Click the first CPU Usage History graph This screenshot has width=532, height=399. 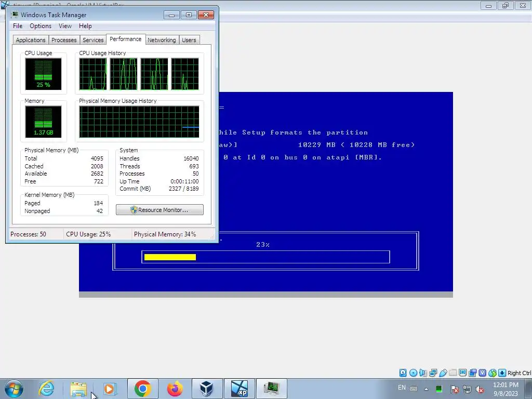point(93,74)
